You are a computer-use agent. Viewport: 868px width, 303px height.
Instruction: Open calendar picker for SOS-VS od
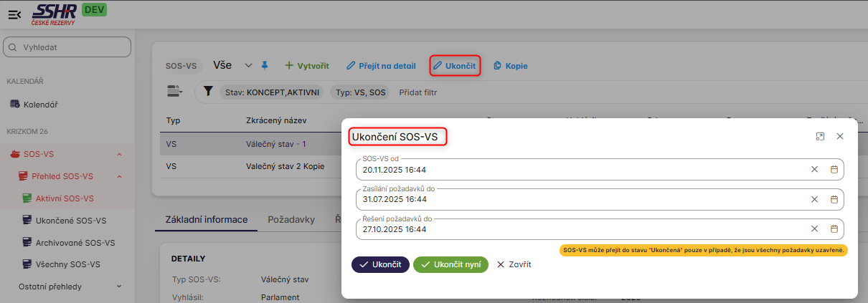[x=834, y=170]
